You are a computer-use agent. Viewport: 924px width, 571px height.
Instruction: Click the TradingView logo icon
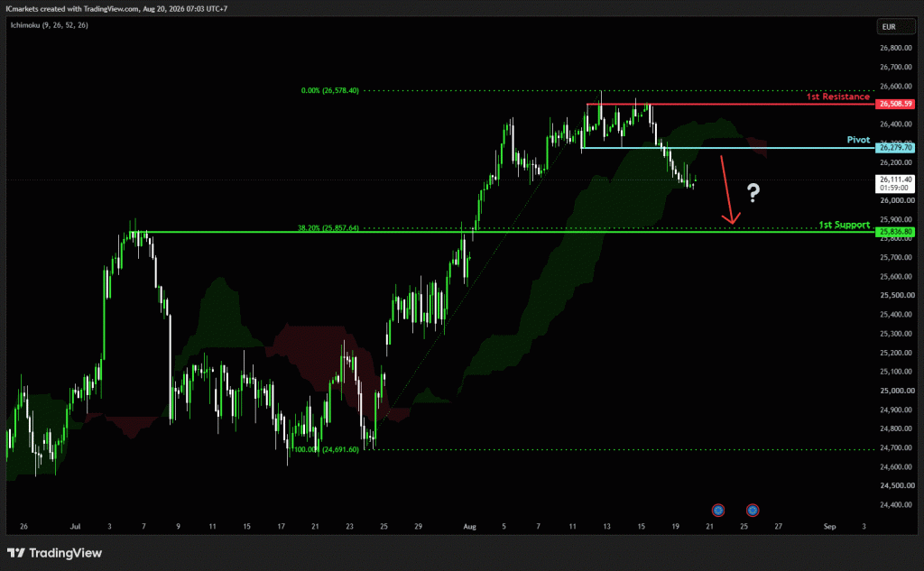click(x=16, y=553)
